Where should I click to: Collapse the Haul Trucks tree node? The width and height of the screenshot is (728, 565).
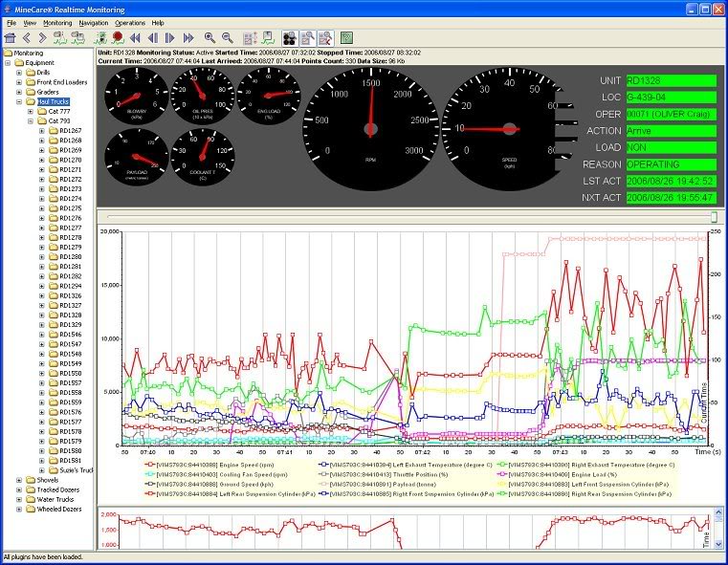click(20, 99)
